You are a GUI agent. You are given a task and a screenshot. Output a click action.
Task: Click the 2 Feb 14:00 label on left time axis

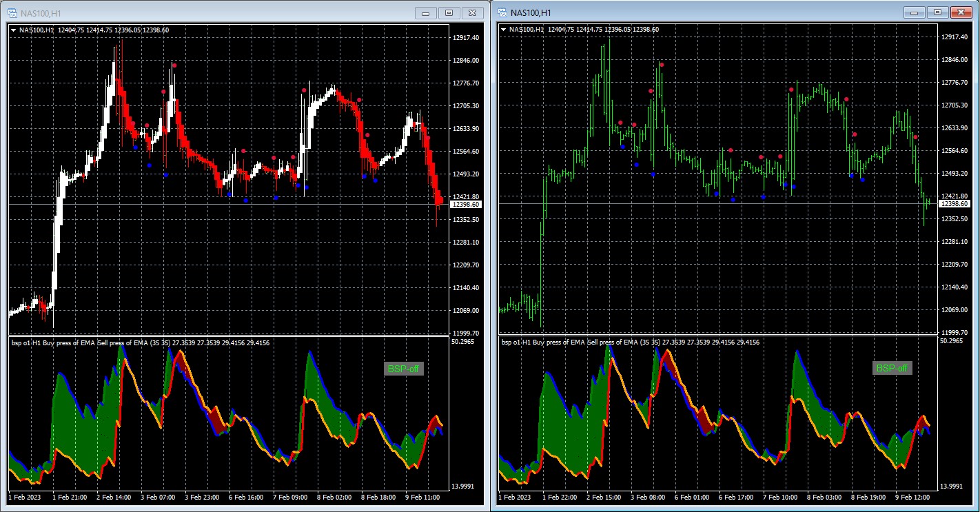[114, 497]
